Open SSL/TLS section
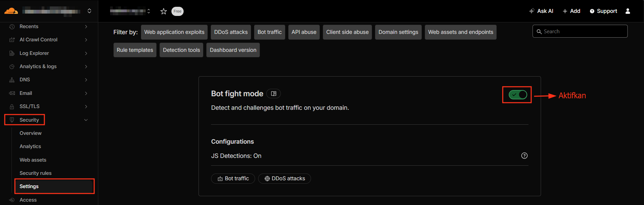 click(29, 106)
